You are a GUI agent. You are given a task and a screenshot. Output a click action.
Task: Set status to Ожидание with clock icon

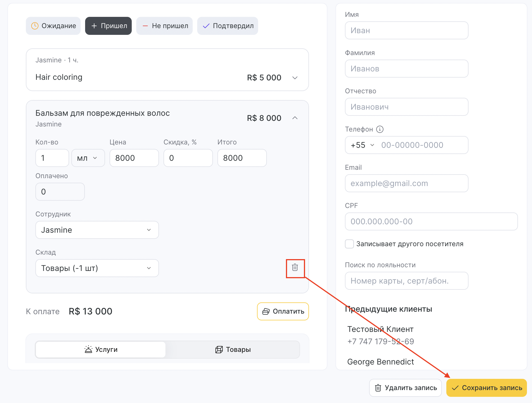click(53, 26)
